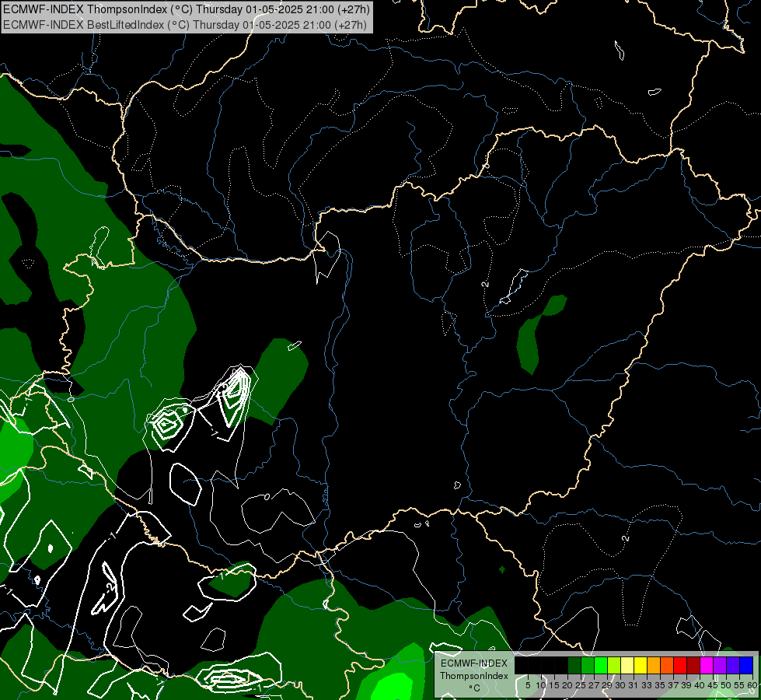Click the ThompsonIndex title line at top
The image size is (761, 700).
(187, 9)
